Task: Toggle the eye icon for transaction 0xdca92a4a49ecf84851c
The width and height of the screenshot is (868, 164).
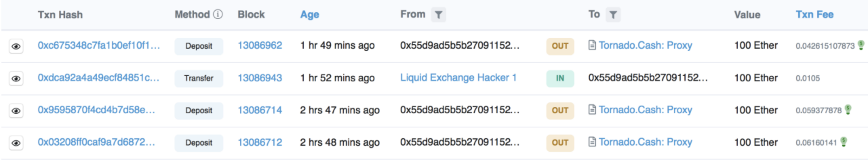Action: coord(16,79)
